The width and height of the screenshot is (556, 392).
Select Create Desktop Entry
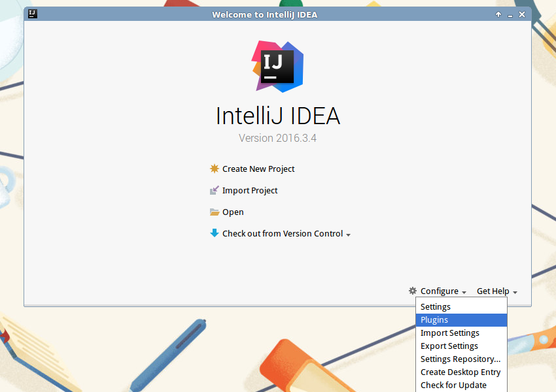(x=461, y=372)
